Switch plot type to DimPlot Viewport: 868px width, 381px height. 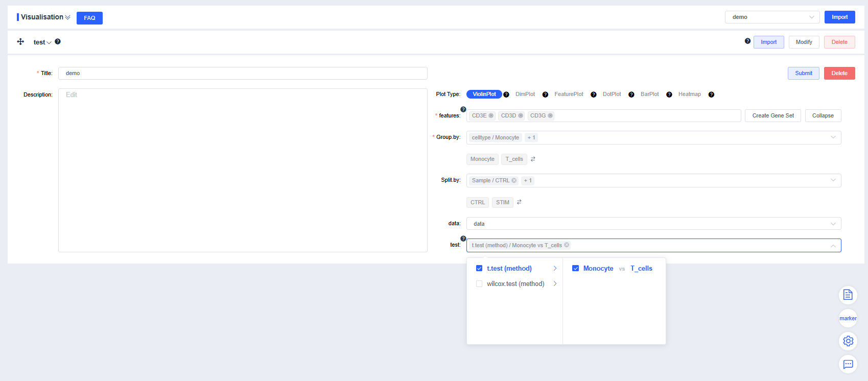tap(525, 94)
